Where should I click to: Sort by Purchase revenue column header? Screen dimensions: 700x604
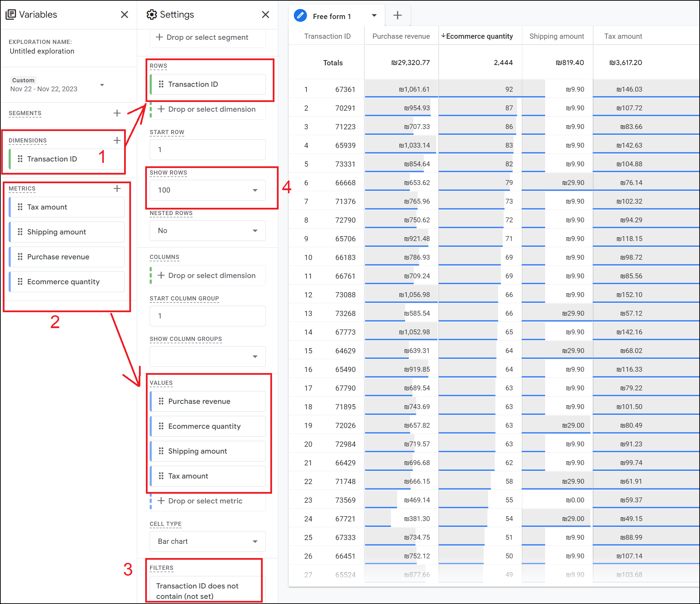point(401,36)
